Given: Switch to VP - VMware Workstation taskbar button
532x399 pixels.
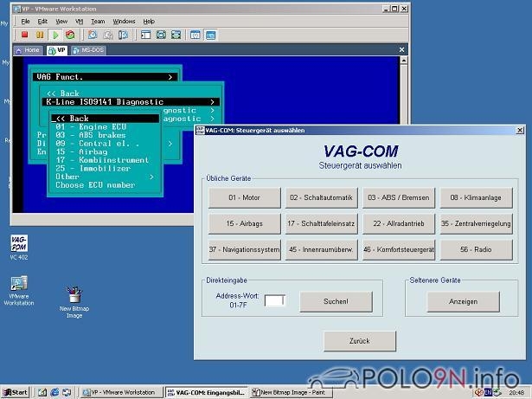Looking at the screenshot, I should click(122, 392).
